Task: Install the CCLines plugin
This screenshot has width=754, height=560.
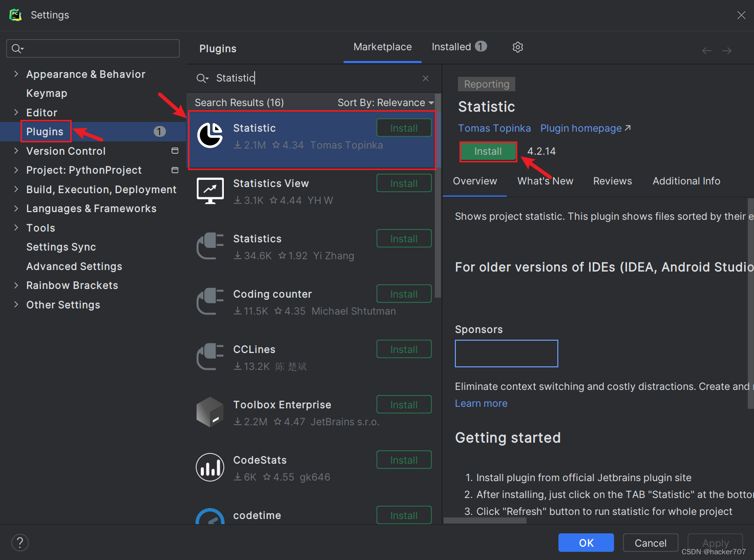Action: [404, 349]
